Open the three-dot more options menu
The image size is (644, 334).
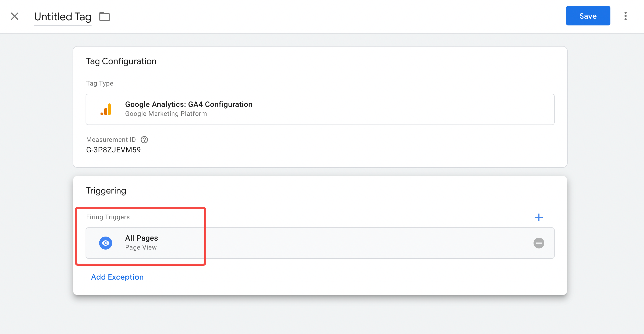click(x=626, y=16)
